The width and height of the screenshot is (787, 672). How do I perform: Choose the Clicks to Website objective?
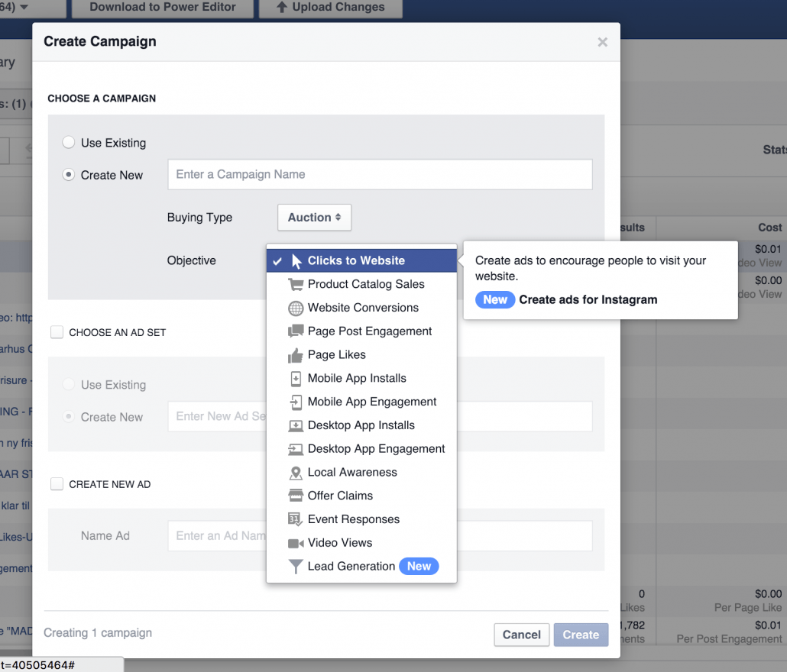(361, 260)
